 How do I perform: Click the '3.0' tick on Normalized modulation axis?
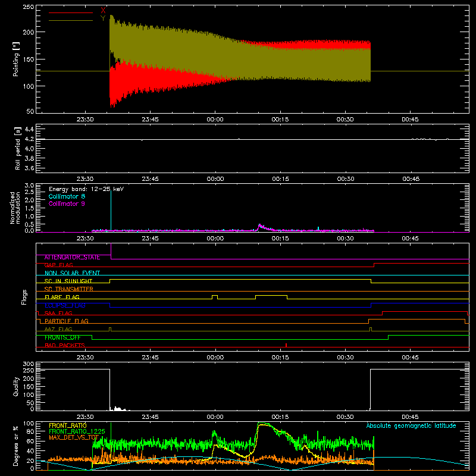[29, 185]
